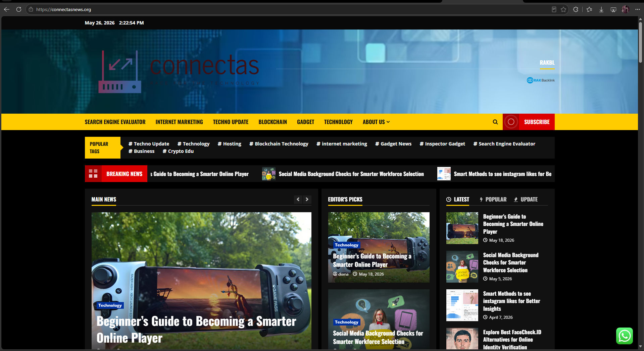Viewport: 644px width, 351px height.
Task: Click Latest list game controller thumbnail
Action: coord(462,228)
